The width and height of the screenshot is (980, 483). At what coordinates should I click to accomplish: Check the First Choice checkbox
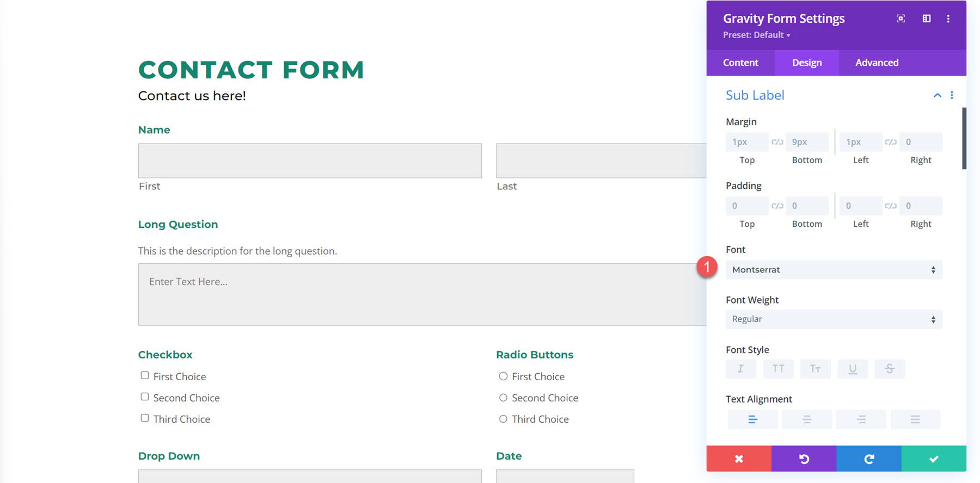[x=145, y=375]
